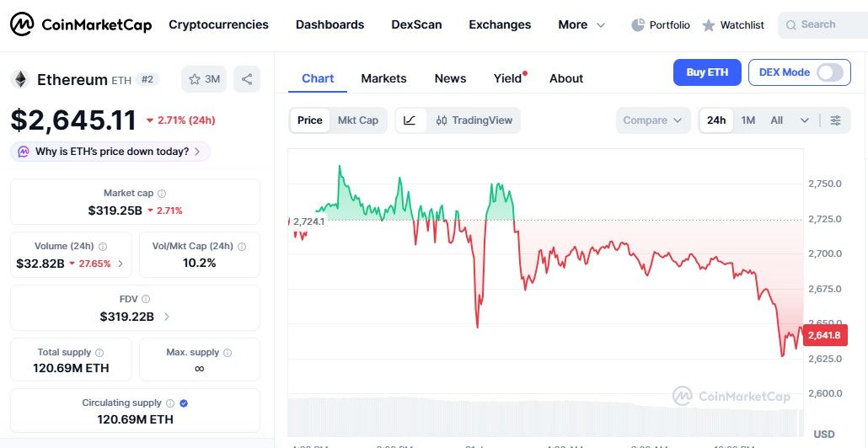The image size is (868, 448).
Task: Open chart settings sliders icon
Action: click(x=835, y=120)
